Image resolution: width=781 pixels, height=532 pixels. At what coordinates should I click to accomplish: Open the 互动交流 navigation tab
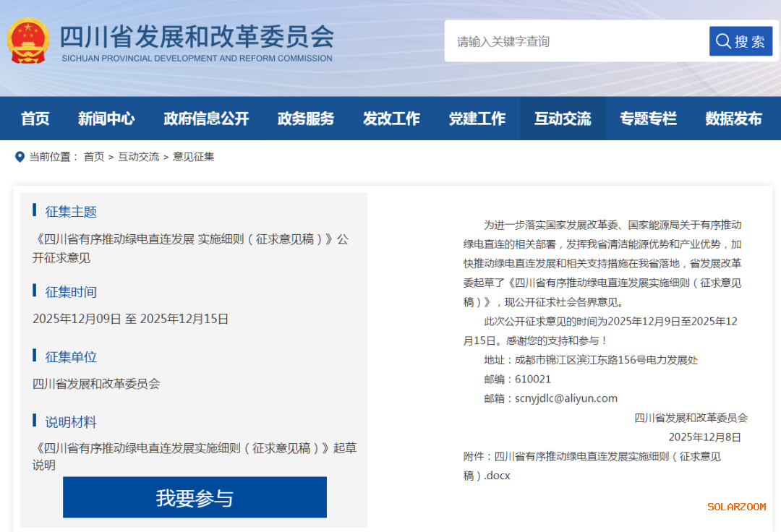coord(563,119)
